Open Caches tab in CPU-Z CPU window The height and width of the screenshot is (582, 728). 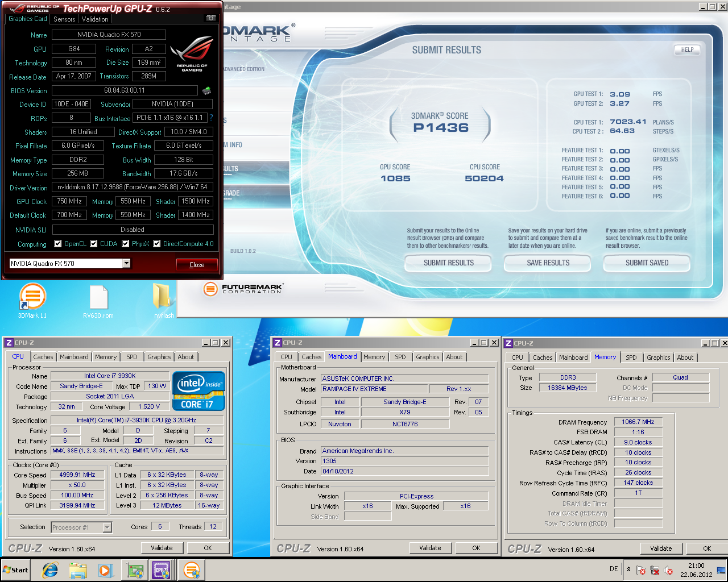[x=43, y=357]
